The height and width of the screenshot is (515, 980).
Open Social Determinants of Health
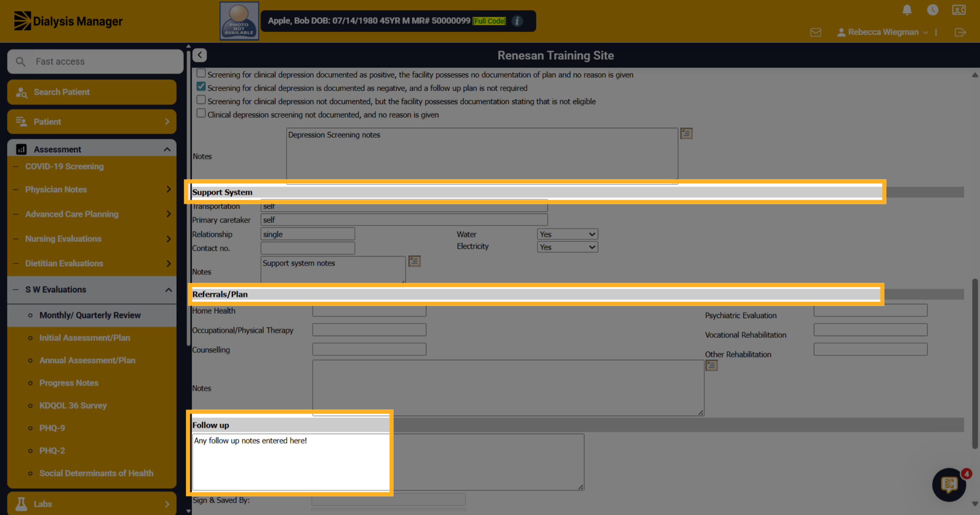coord(96,473)
